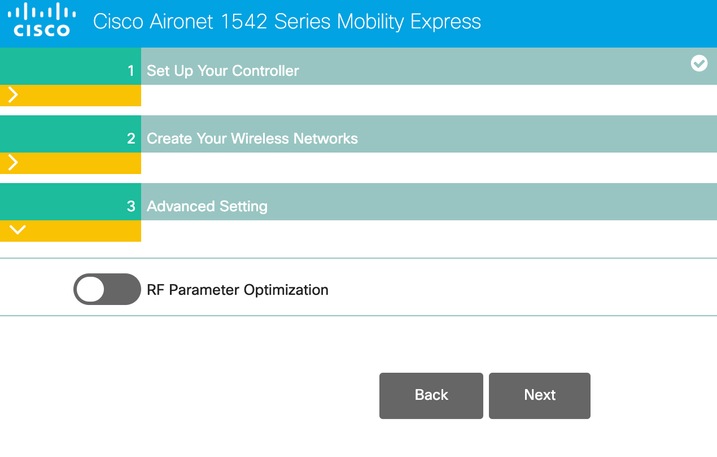Open the Set Up Your Controller section header

(223, 71)
